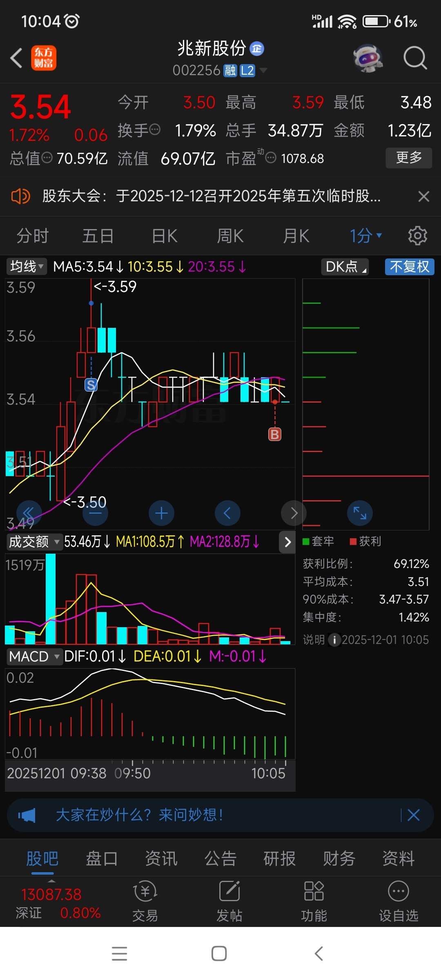Image resolution: width=441 pixels, height=980 pixels.
Task: Open the robot assistant avatar
Action: 368,58
